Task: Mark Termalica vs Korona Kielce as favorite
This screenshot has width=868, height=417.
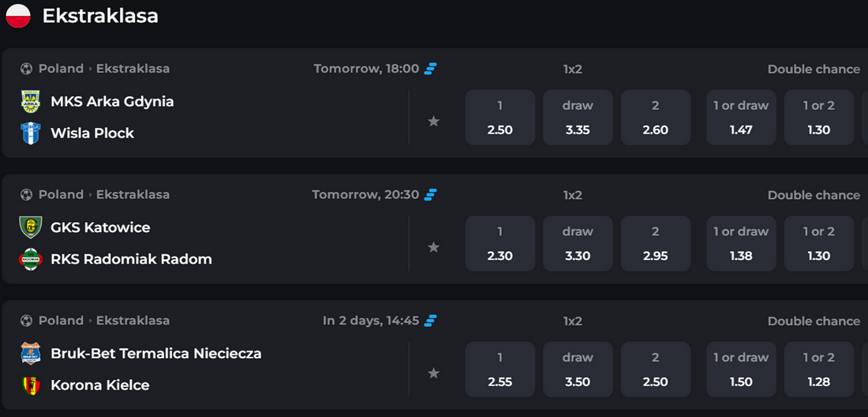Action: pos(433,374)
